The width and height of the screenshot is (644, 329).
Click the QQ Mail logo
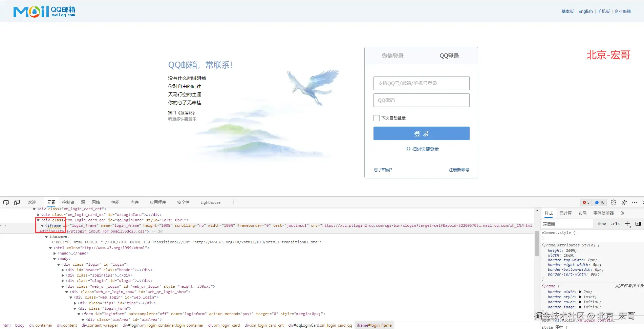coord(44,12)
